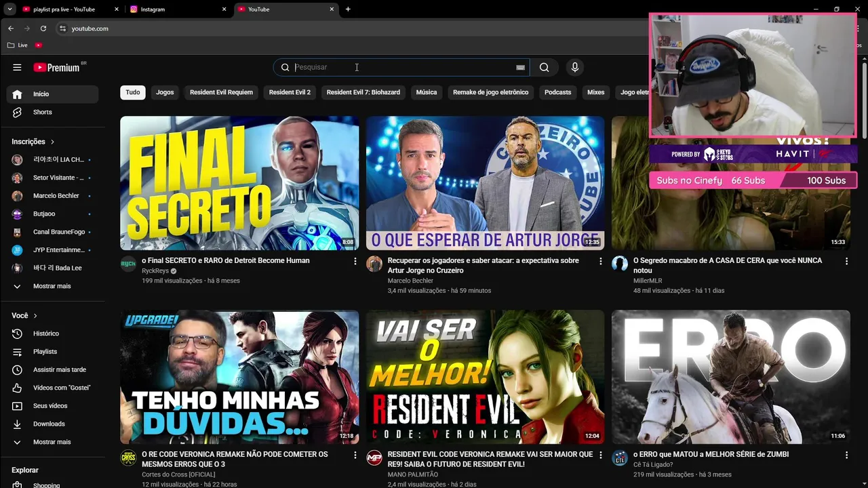Open Canal BrauneFogo subscription
The width and height of the screenshot is (868, 488).
click(52, 232)
